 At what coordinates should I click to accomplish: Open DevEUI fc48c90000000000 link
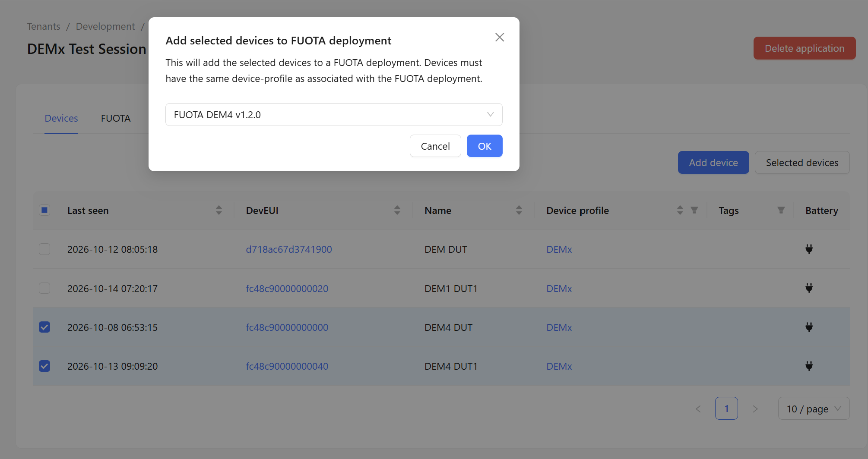[287, 327]
